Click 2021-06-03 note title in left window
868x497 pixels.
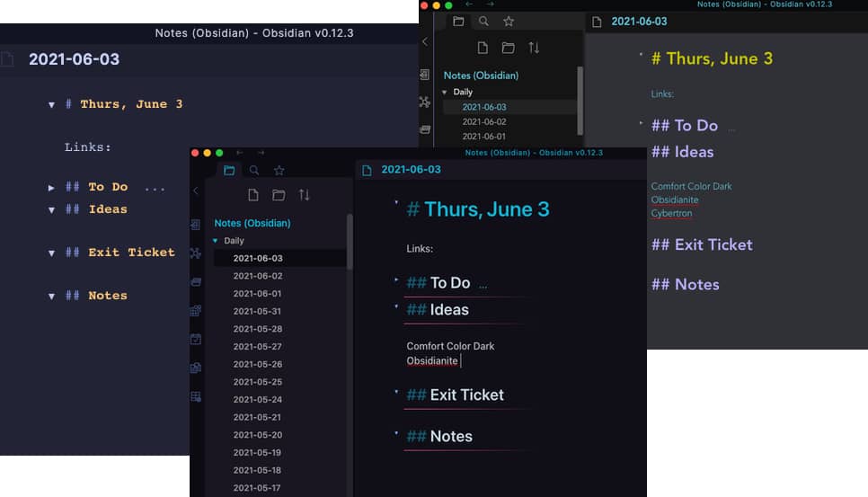[x=75, y=59]
